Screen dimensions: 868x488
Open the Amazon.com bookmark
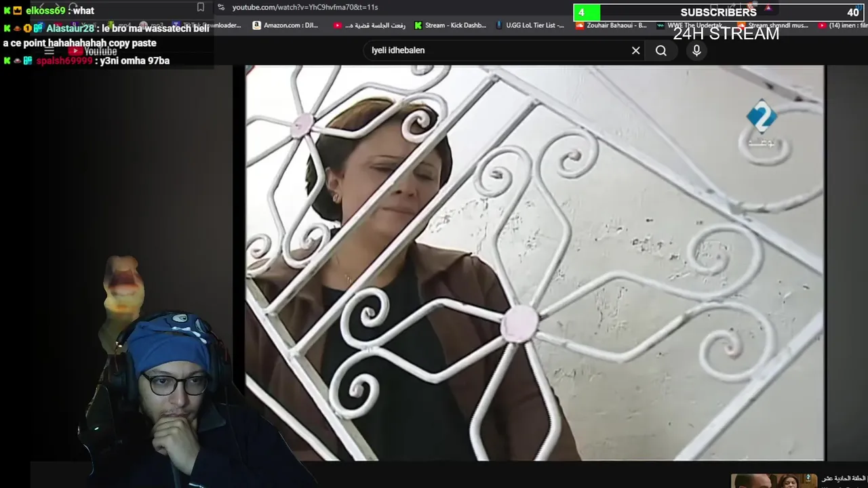285,25
